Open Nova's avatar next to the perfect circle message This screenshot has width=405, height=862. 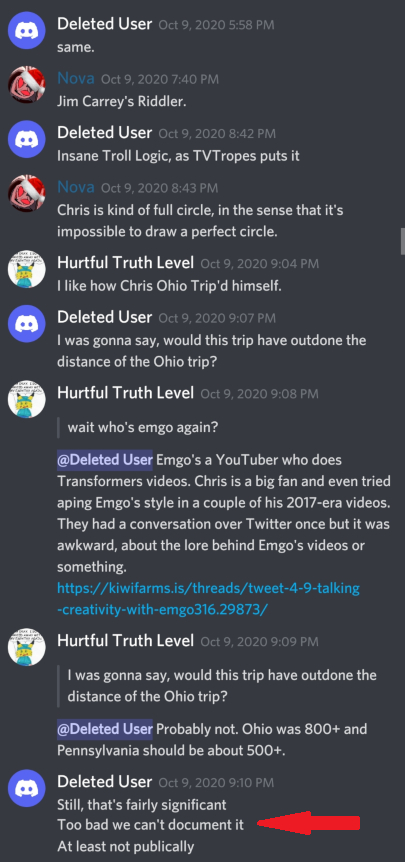click(x=26, y=195)
